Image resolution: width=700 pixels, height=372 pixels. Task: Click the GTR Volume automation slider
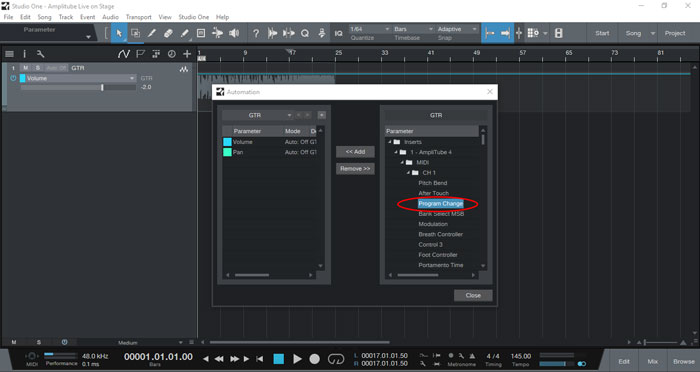click(79, 88)
